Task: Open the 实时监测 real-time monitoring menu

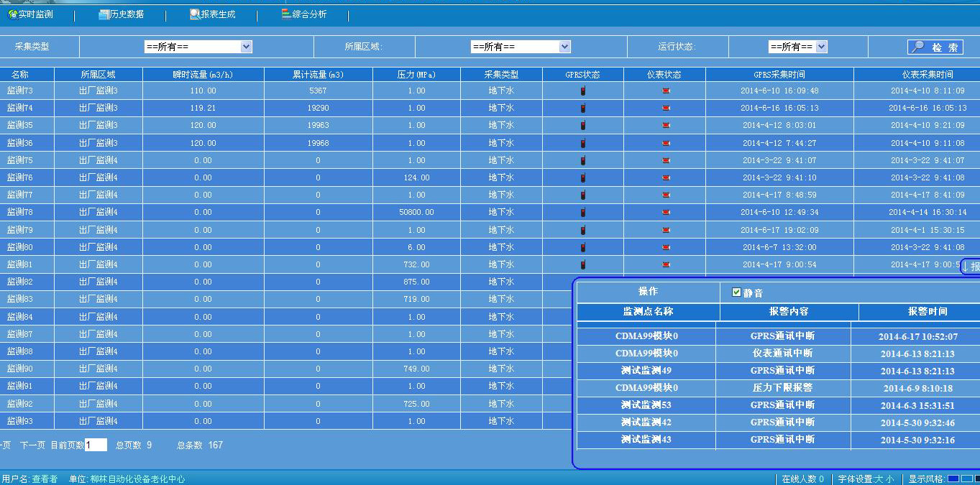Action: (x=30, y=14)
